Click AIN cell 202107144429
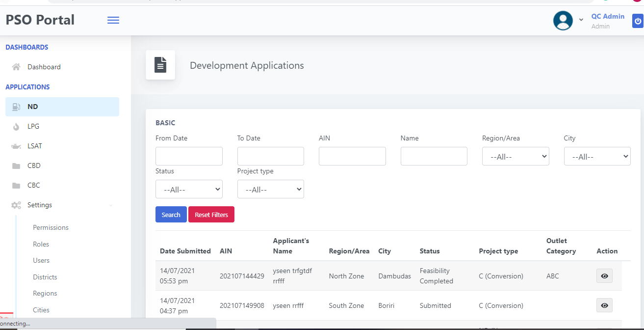644x330 pixels. [242, 276]
